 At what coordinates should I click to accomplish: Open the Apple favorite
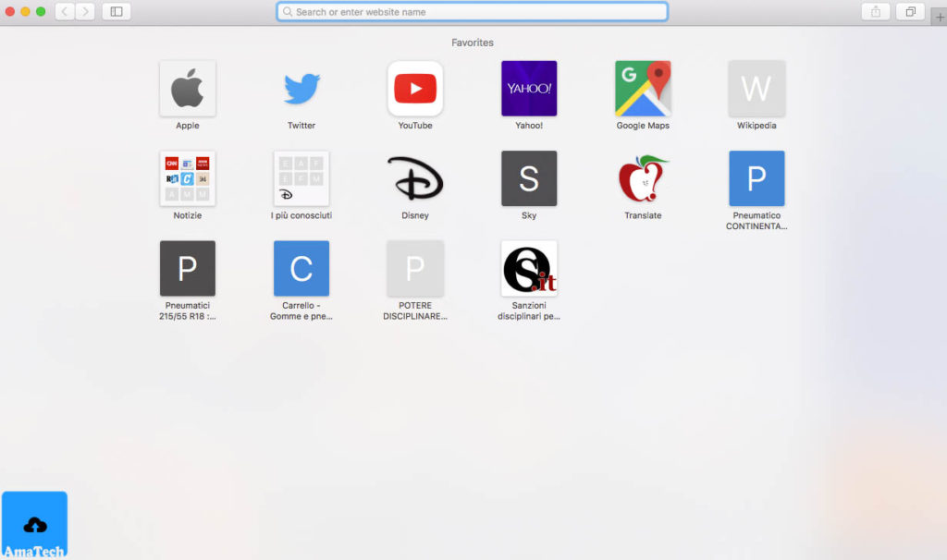coord(187,88)
